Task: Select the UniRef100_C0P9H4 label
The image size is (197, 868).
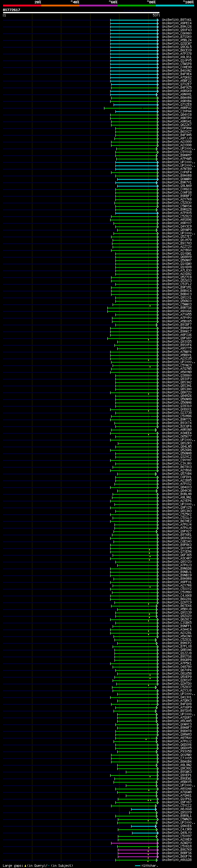Action: click(x=177, y=128)
